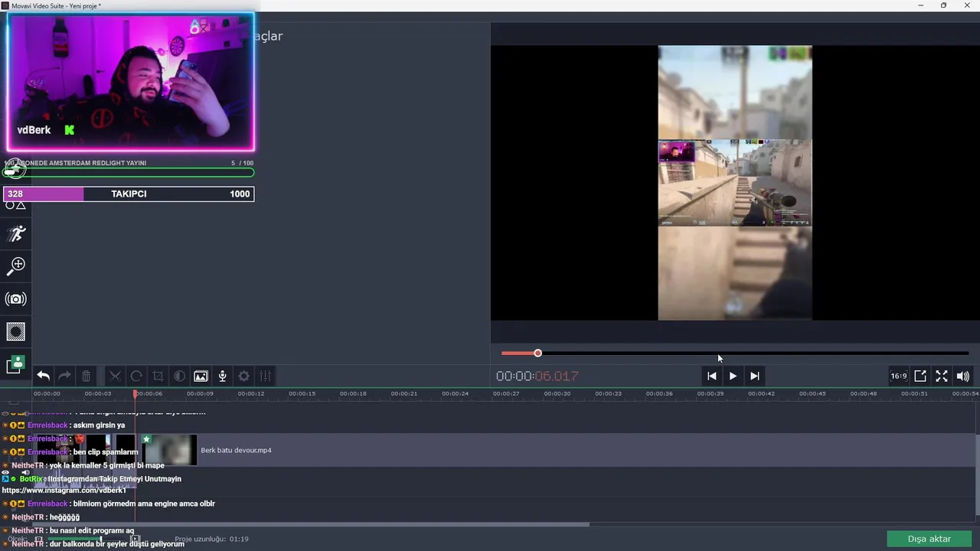Play the preview video

733,376
